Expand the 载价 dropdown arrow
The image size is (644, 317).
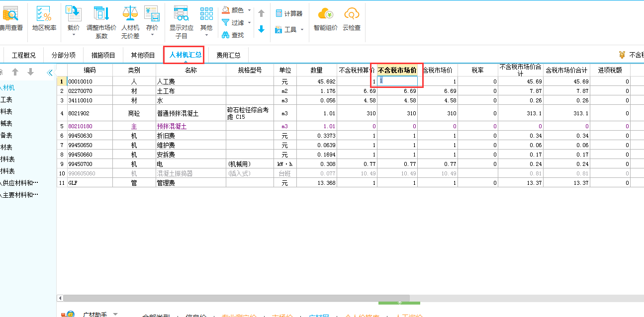click(x=74, y=35)
